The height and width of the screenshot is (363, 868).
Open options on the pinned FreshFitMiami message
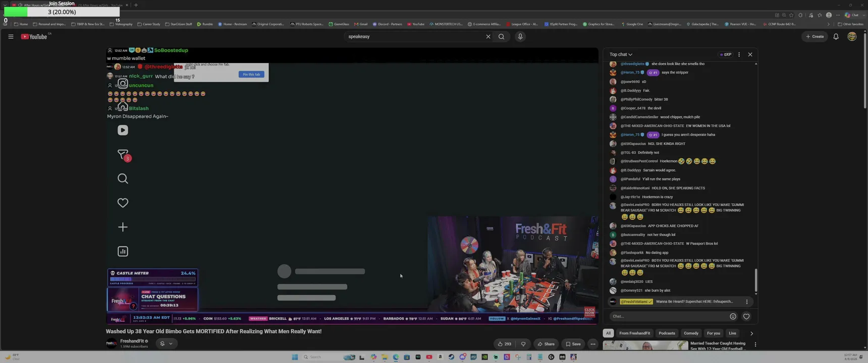coord(747,301)
